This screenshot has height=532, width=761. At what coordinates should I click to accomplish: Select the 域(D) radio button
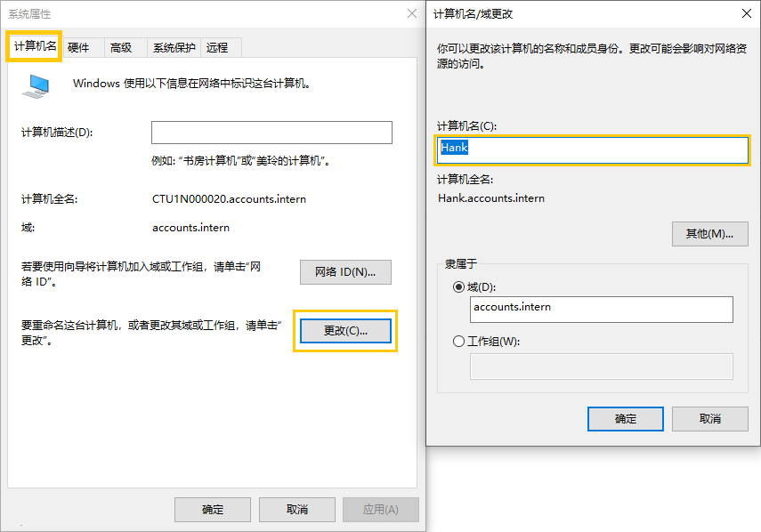pos(459,286)
